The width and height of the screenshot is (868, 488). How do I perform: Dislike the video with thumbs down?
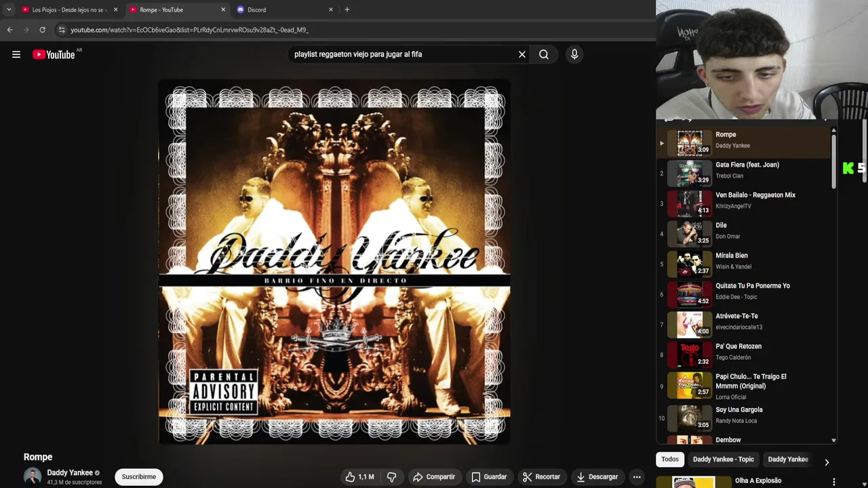tap(391, 476)
